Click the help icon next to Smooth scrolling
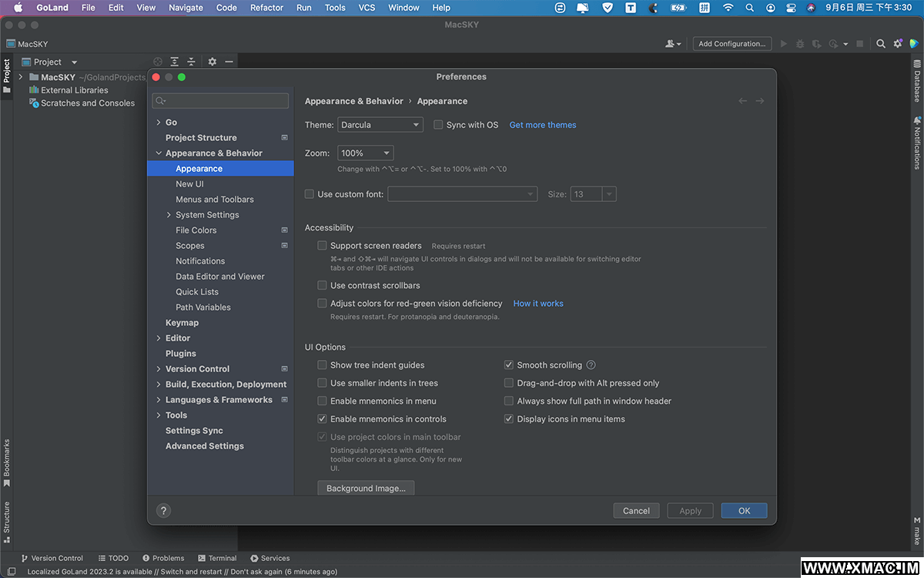 pyautogui.click(x=591, y=365)
